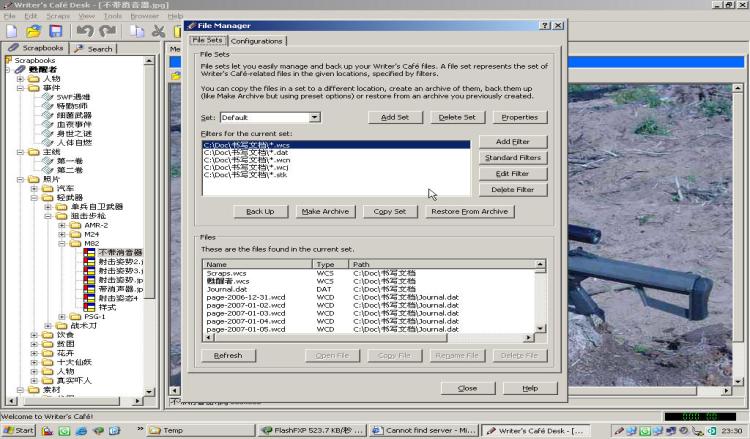This screenshot has width=750, height=439.
Task: Open the Set combo box dropdown arrow
Action: [x=314, y=117]
